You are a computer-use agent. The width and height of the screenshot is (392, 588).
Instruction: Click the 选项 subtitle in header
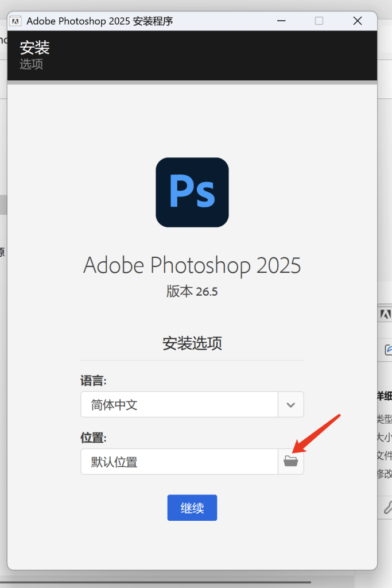click(x=32, y=64)
